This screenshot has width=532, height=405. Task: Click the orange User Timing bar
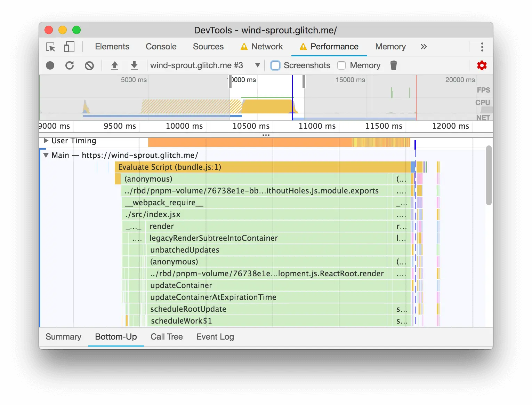click(250, 142)
